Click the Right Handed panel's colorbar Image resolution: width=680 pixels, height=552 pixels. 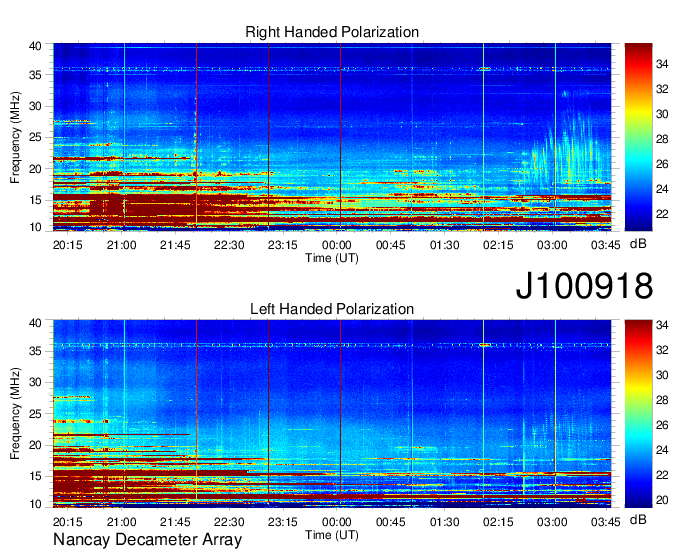[x=638, y=137]
